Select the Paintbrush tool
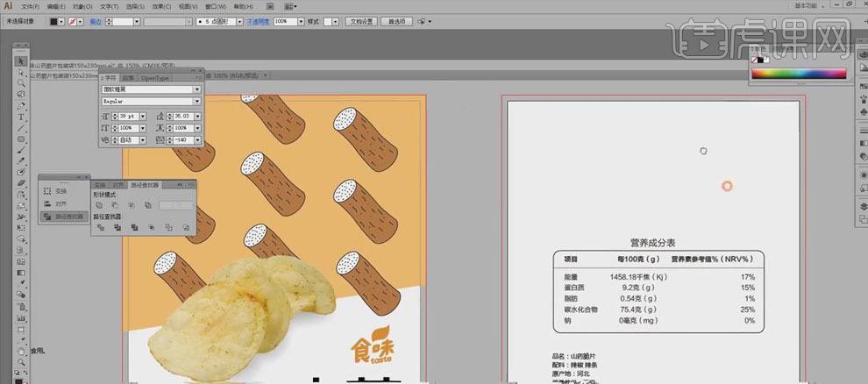868x384 pixels. point(21,150)
